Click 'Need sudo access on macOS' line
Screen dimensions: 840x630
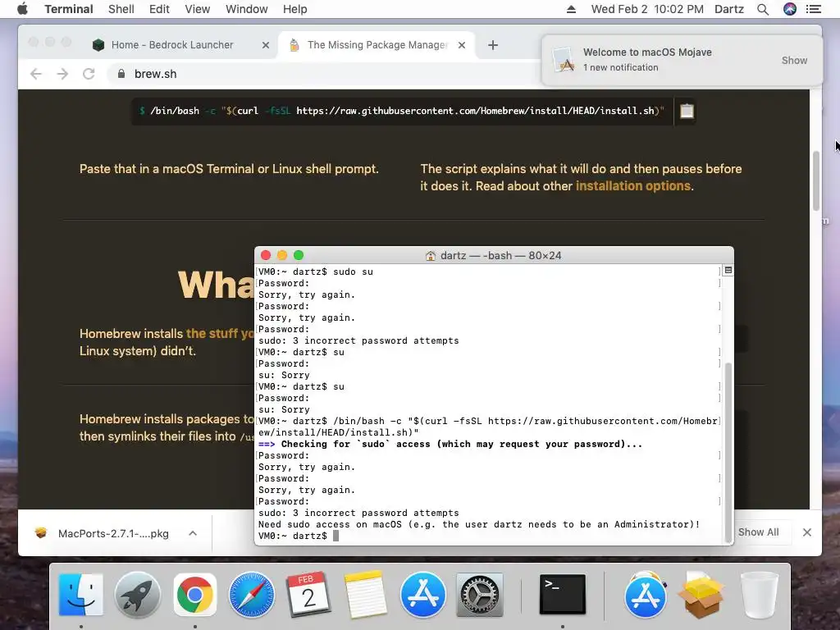click(x=479, y=524)
